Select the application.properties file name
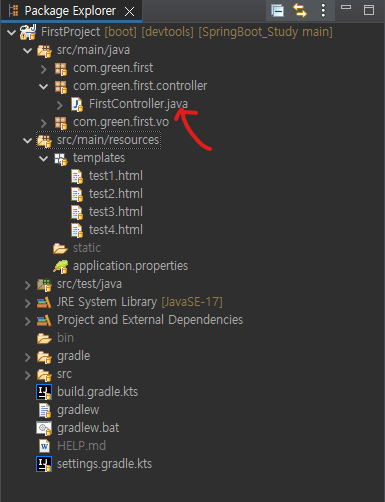Viewport: 385px width, 502px height. [x=130, y=266]
